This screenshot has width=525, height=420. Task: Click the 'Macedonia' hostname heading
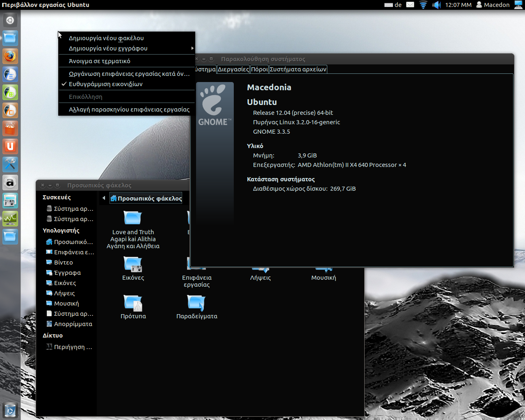pos(269,87)
